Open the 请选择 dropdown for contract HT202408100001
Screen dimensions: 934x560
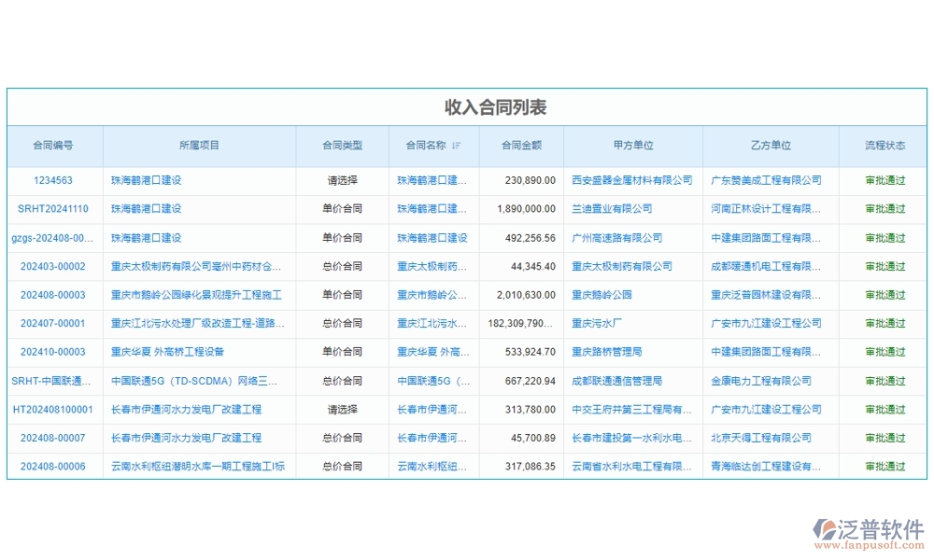click(x=341, y=409)
